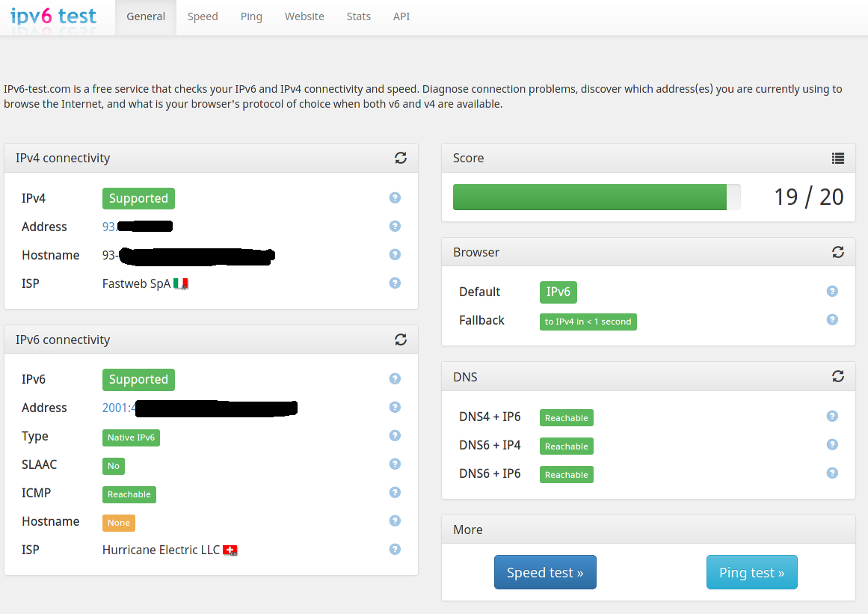Screen dimensions: 868x614
Task: Open the Website tab
Action: (304, 16)
